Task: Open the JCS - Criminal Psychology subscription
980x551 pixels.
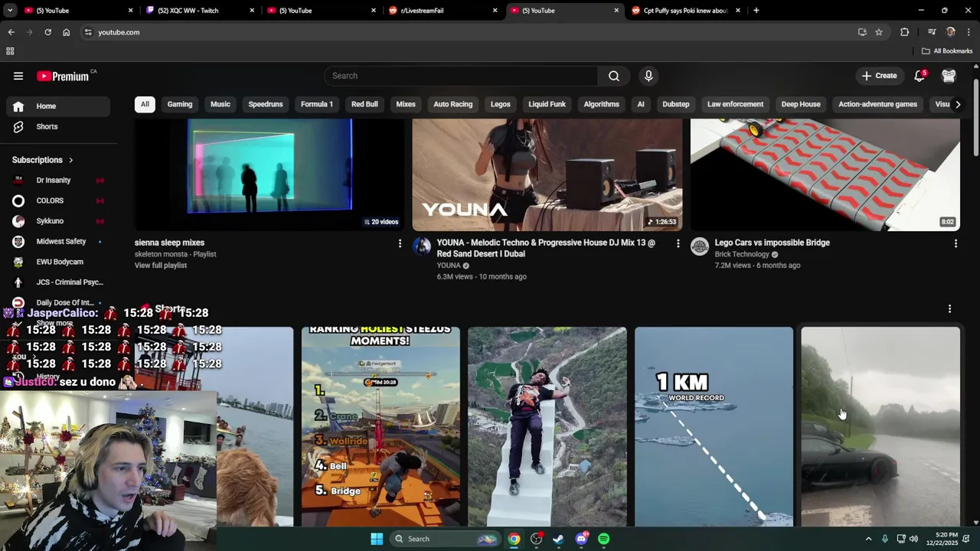Action: click(x=58, y=282)
